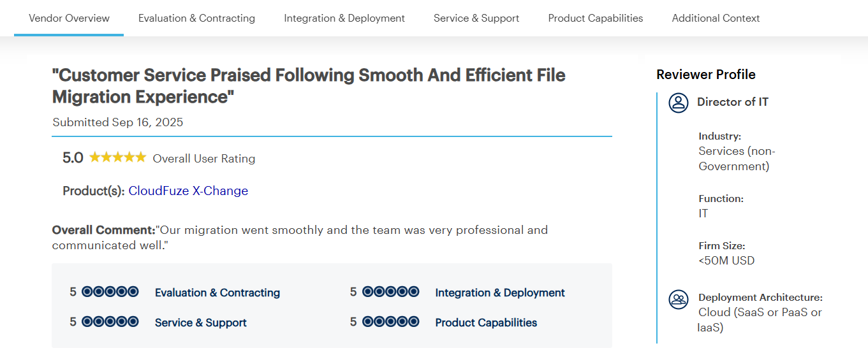
Task: Click the Integration & Deployment rating circles
Action: tap(390, 292)
